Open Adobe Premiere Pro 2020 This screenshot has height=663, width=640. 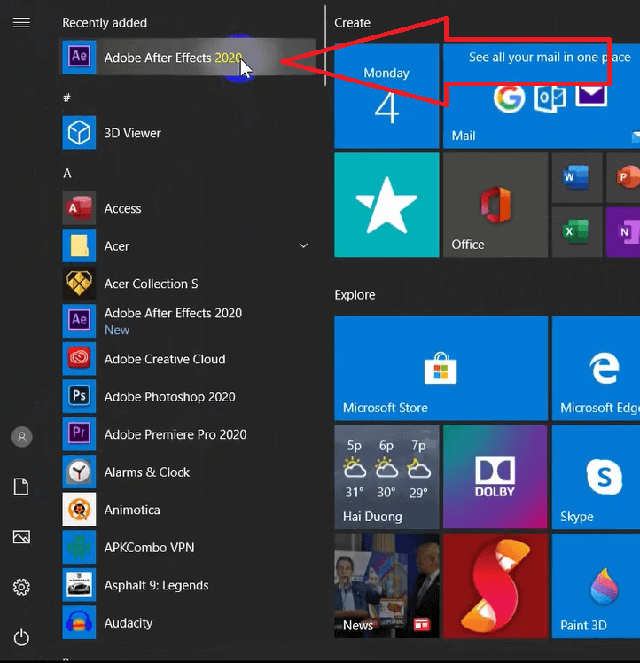175,435
